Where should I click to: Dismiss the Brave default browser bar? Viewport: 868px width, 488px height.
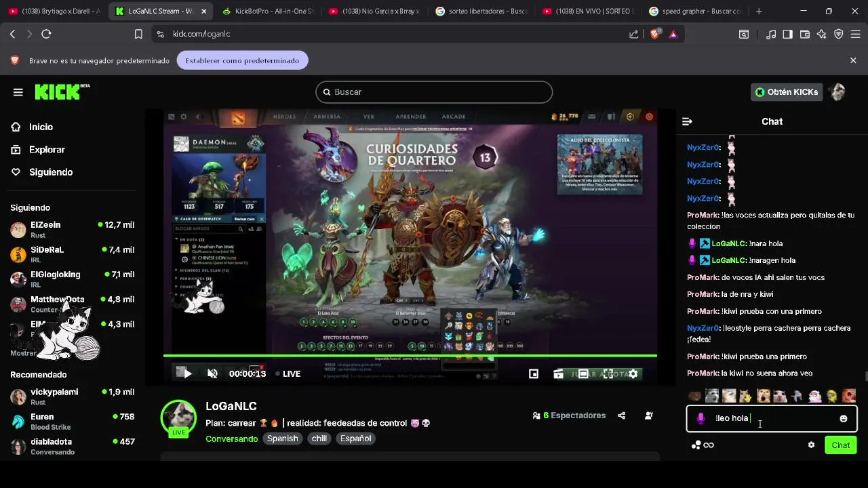pos(853,60)
